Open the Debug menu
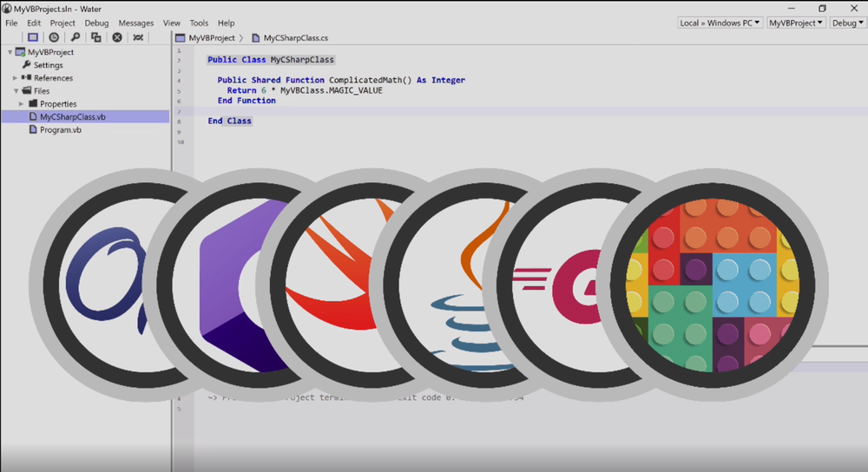Viewport: 868px width, 472px height. pos(96,23)
